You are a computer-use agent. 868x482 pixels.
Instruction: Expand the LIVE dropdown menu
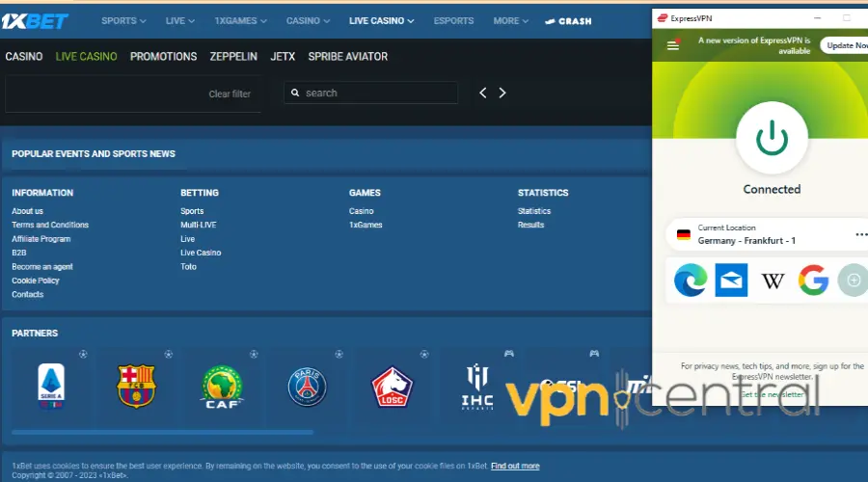coord(180,21)
